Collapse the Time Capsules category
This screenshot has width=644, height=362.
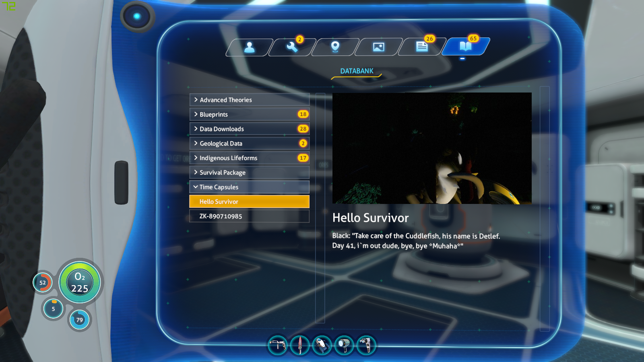250,187
